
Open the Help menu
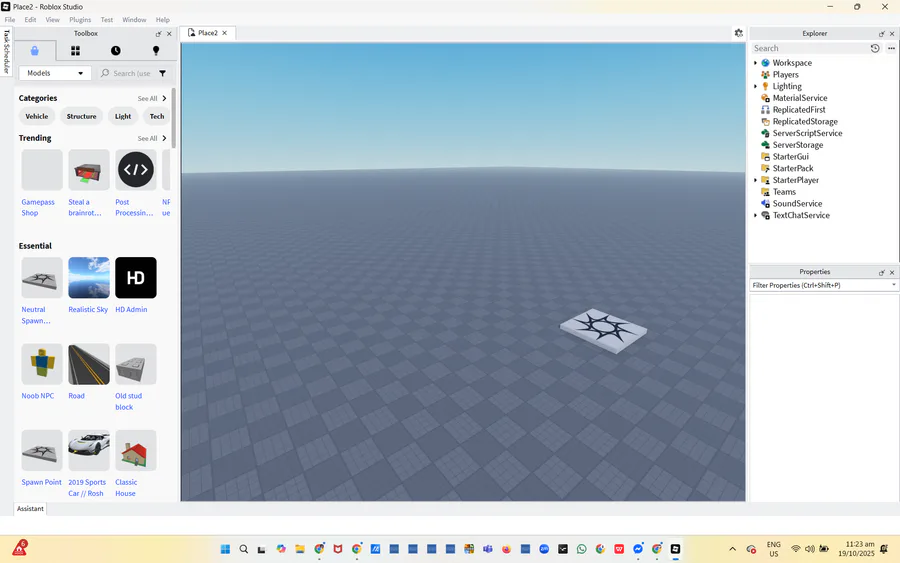163,20
